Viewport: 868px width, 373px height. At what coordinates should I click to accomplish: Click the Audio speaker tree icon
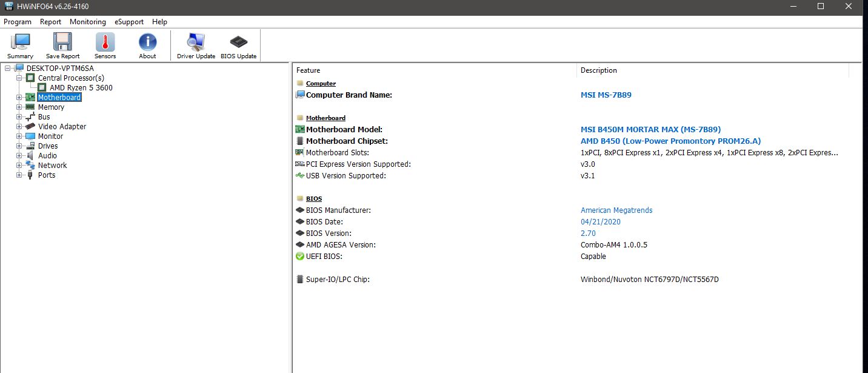[30, 155]
